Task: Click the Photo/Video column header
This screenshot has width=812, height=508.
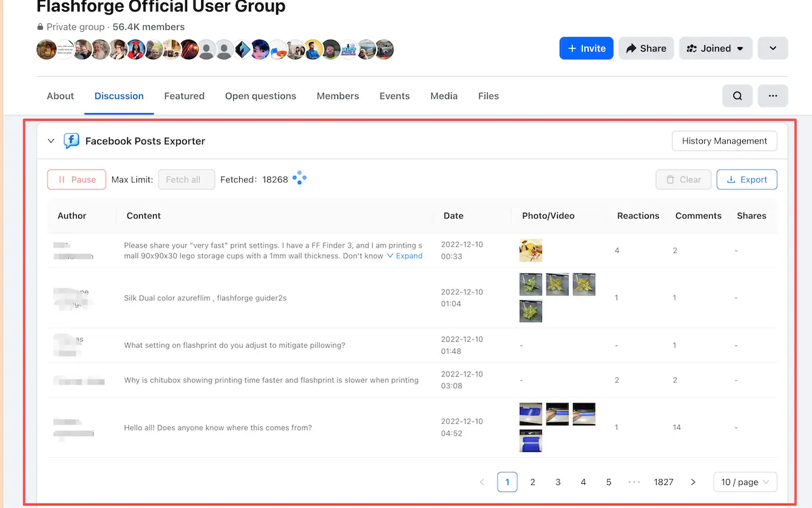Action: coord(548,216)
